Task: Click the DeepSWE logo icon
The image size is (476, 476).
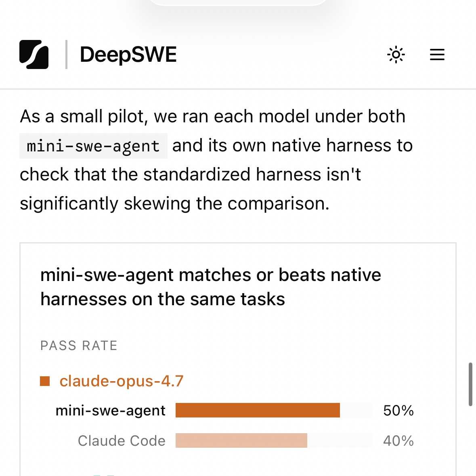Action: point(34,55)
